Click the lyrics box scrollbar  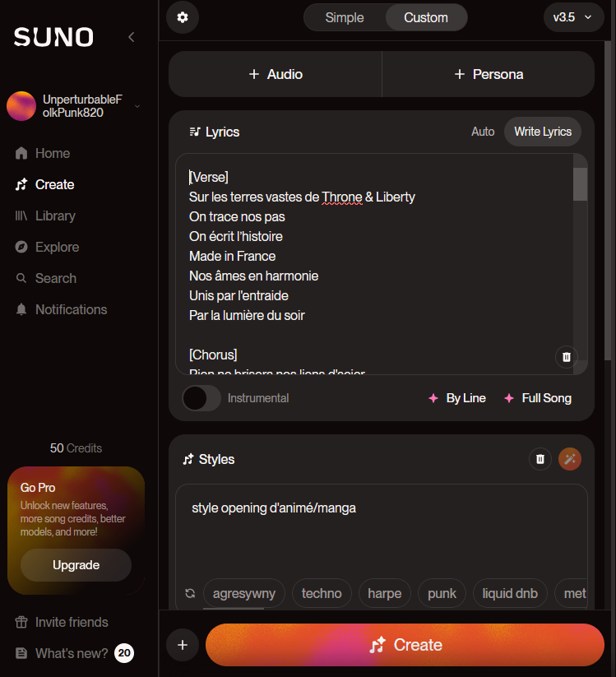tap(580, 184)
